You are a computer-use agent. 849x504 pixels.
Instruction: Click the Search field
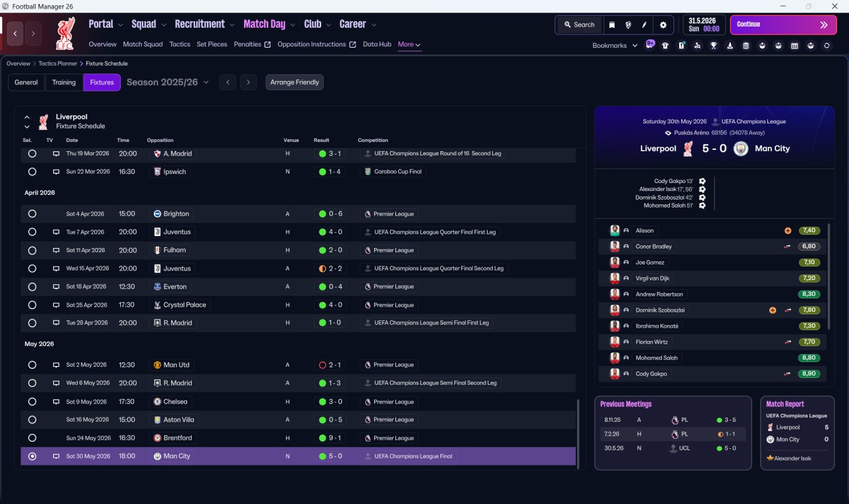pyautogui.click(x=579, y=25)
